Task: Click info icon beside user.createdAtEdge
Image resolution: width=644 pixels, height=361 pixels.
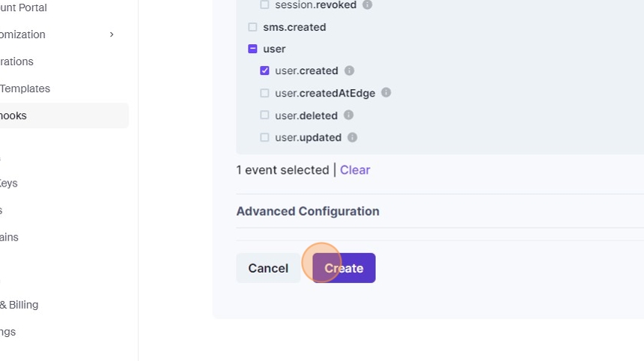Action: point(386,93)
